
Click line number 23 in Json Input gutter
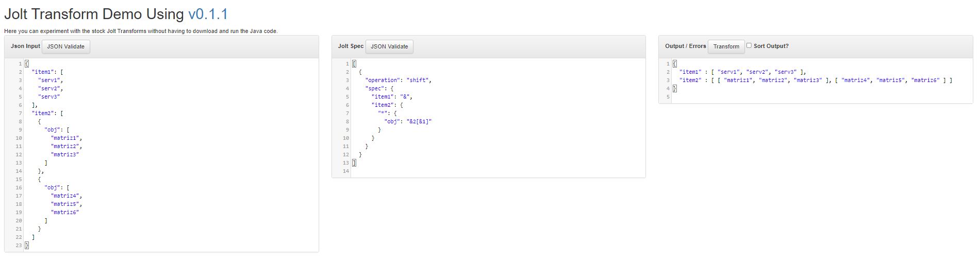point(19,245)
